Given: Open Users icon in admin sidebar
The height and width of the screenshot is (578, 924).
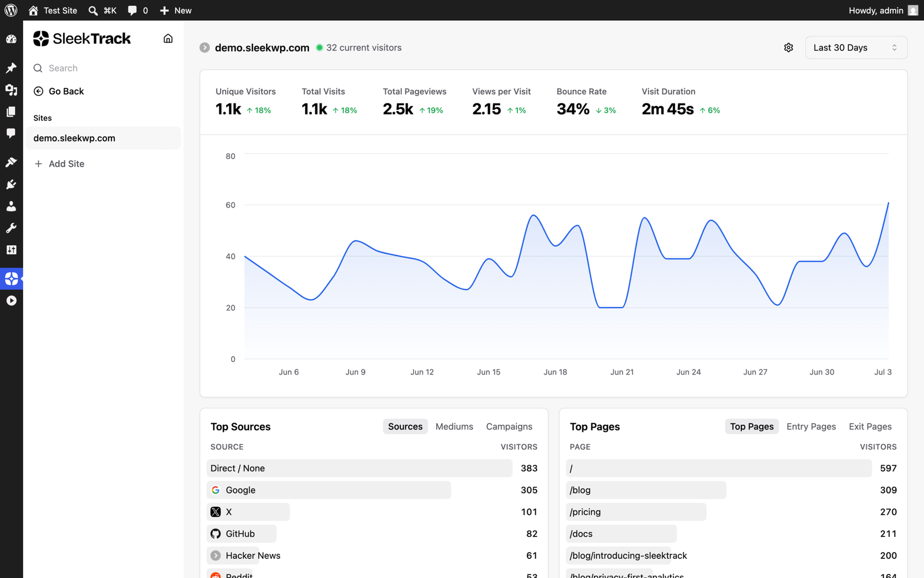Looking at the screenshot, I should 11,206.
